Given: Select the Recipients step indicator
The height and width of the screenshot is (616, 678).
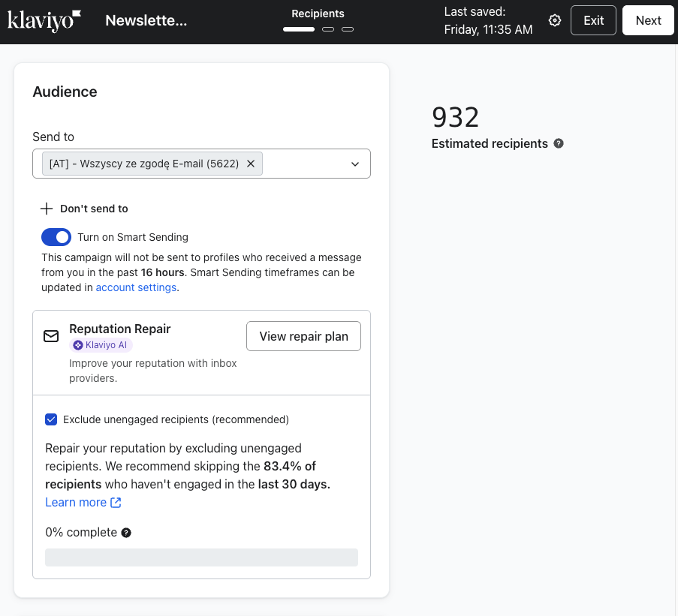Looking at the screenshot, I should [299, 29].
